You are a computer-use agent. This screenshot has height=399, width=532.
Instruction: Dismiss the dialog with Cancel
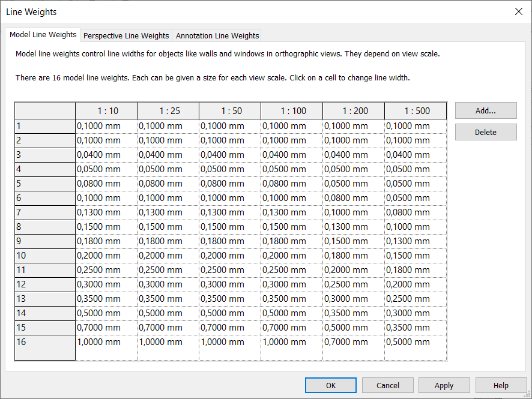tap(387, 385)
